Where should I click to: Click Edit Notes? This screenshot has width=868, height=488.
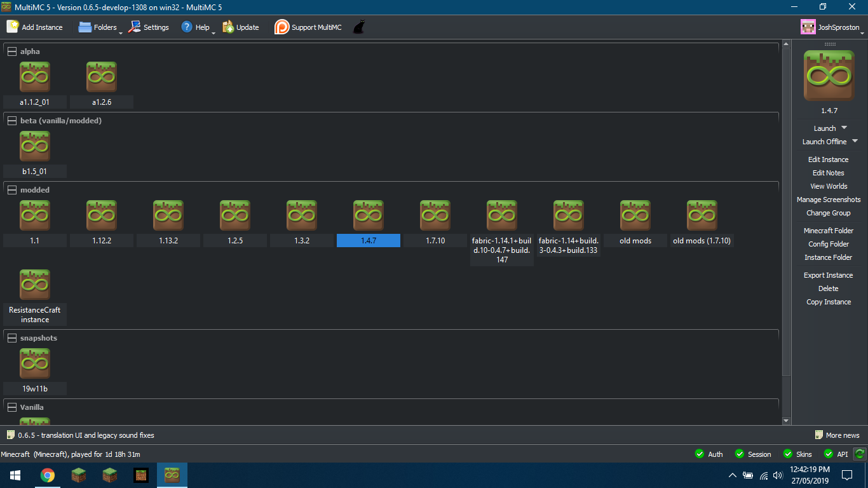coord(829,173)
